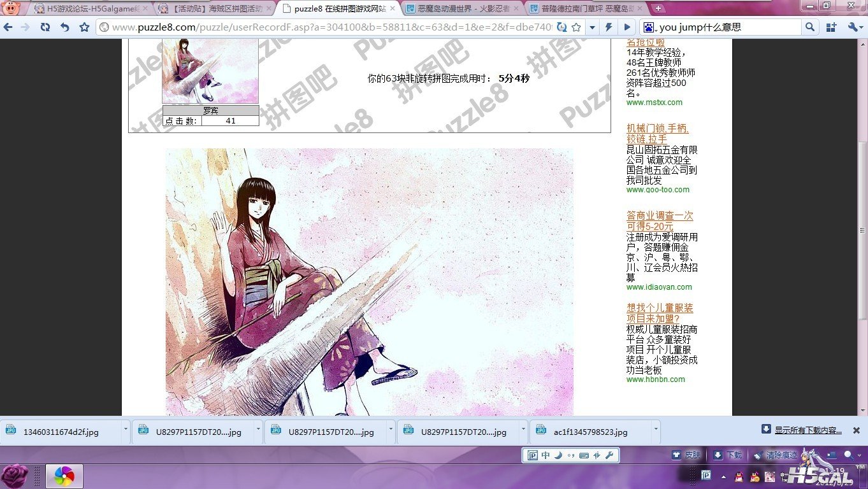868x489 pixels.
Task: Open downloaded file 13460311674d2f.jpg
Action: point(61,432)
